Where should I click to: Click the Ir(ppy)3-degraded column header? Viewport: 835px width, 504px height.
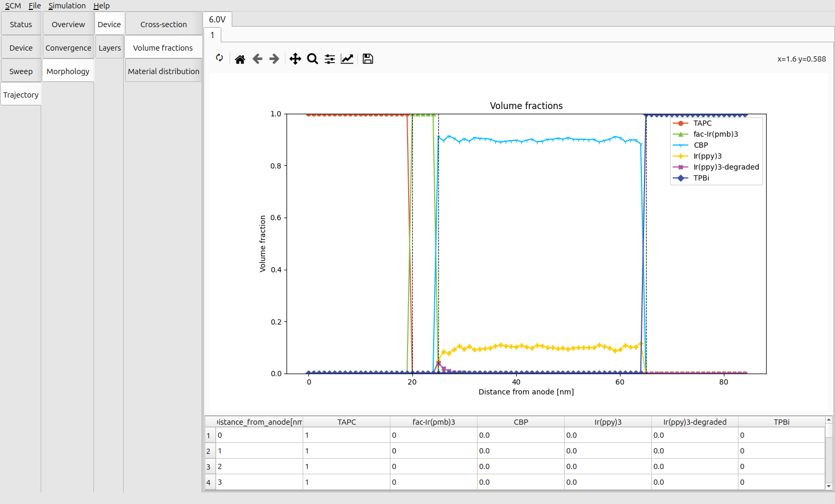[x=695, y=422]
